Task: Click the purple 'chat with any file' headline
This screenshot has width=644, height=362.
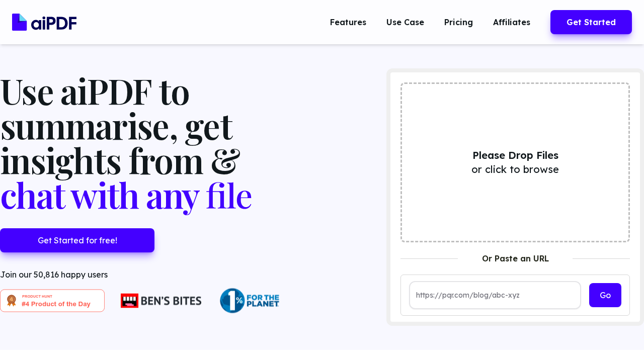Action: pyautogui.click(x=126, y=196)
